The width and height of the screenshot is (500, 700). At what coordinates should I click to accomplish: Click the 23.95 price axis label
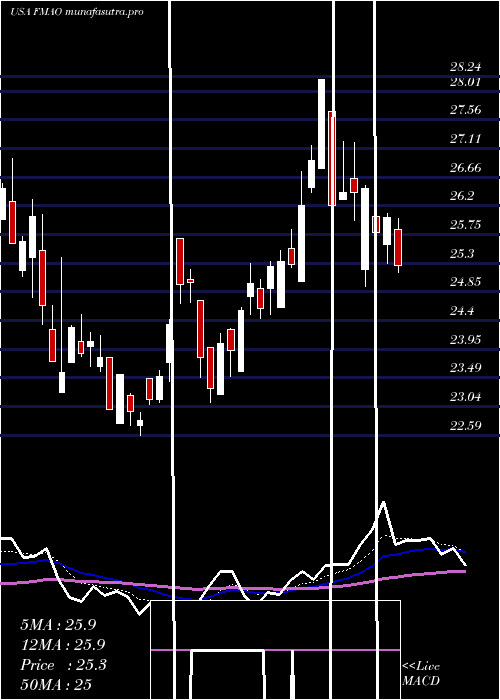coord(466,340)
